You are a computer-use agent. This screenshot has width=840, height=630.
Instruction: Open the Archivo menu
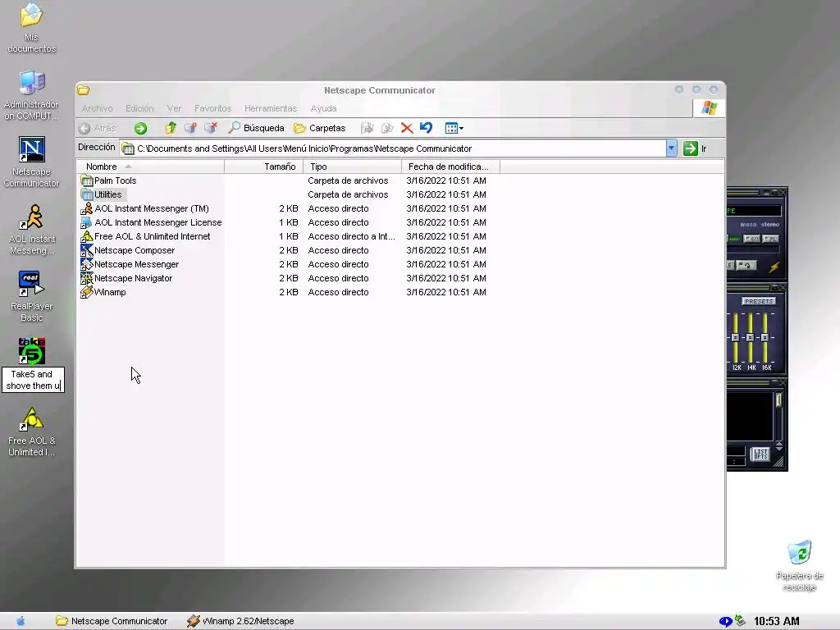pos(97,108)
